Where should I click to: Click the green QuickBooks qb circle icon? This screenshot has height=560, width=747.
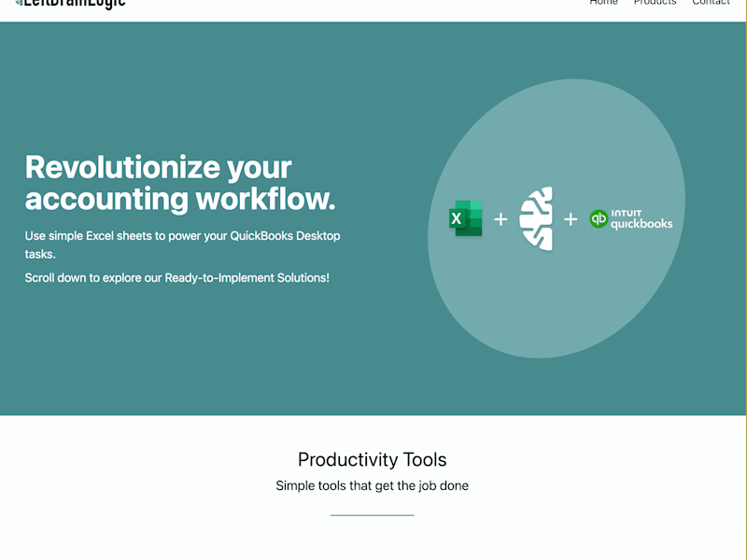[599, 219]
